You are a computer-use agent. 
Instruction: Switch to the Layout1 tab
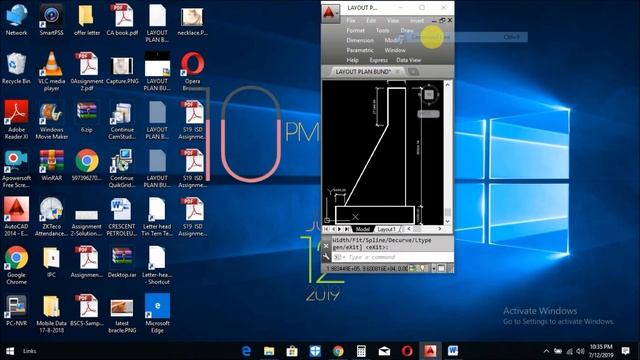coord(386,229)
